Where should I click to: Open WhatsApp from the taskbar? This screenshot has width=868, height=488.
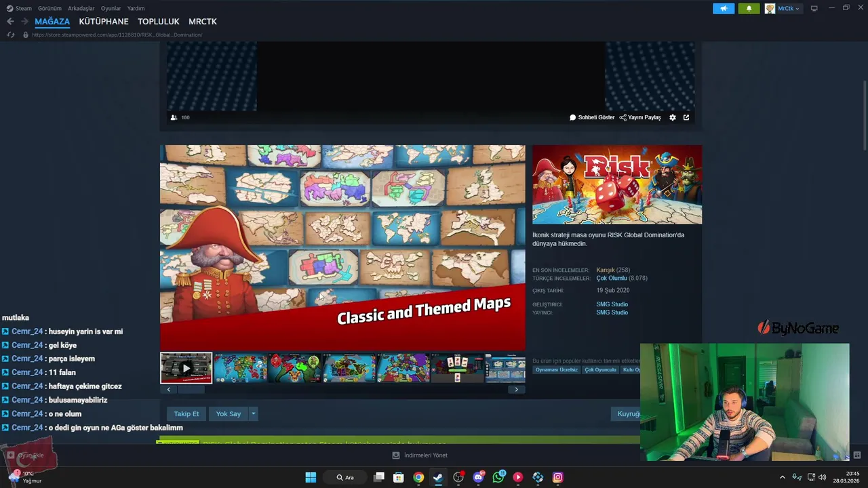click(498, 477)
